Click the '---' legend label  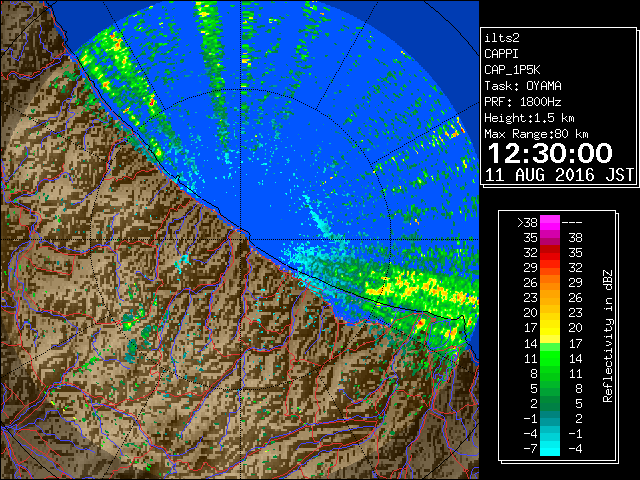[x=572, y=223]
